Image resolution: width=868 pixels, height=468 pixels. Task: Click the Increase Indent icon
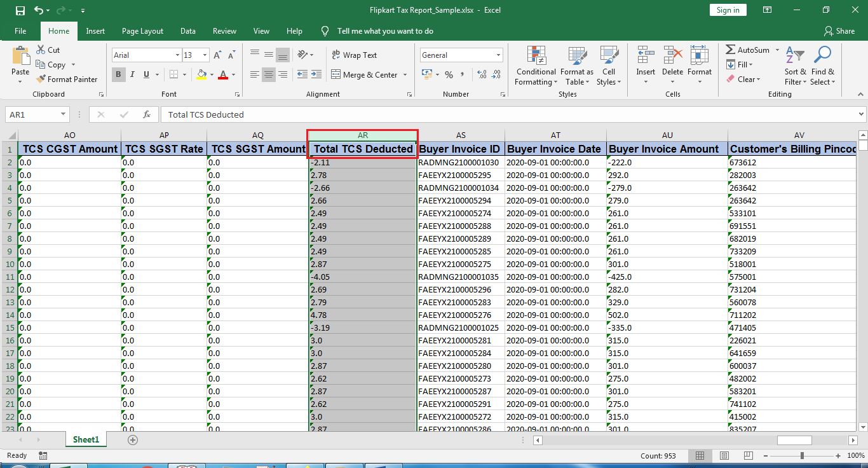pyautogui.click(x=316, y=74)
